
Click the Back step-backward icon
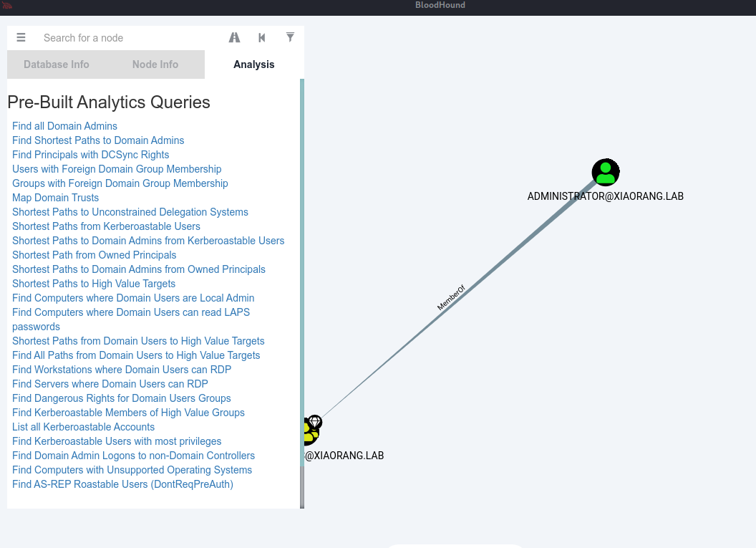[262, 38]
